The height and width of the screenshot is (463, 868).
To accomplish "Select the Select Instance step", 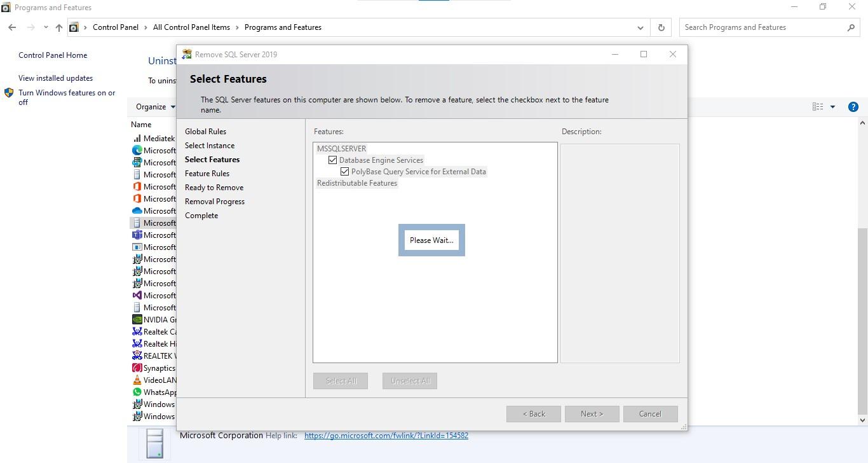I will (210, 146).
